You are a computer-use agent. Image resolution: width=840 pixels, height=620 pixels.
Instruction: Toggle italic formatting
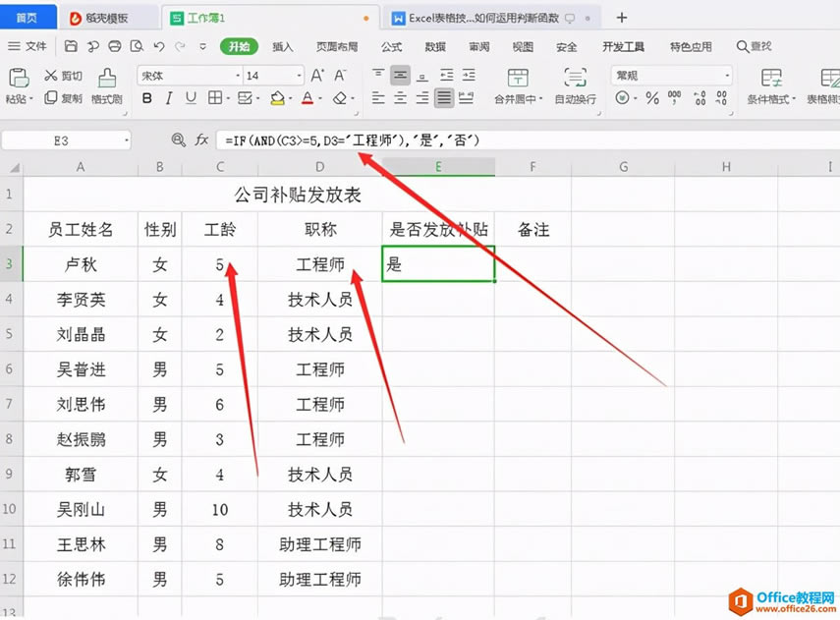point(169,98)
